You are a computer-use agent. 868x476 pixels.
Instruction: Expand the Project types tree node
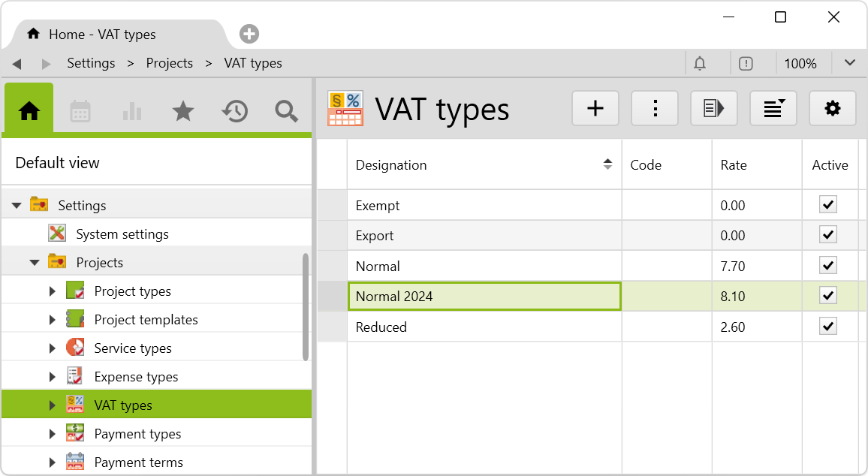53,291
